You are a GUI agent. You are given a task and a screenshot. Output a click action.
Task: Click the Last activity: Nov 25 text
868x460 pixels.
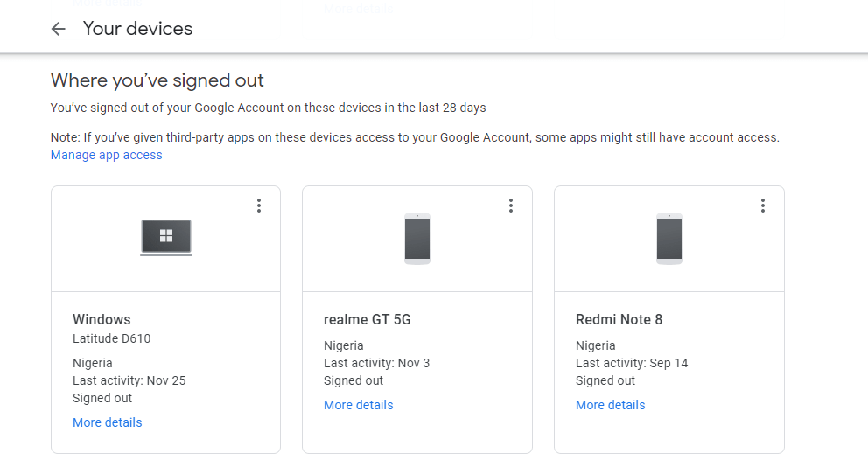(129, 380)
